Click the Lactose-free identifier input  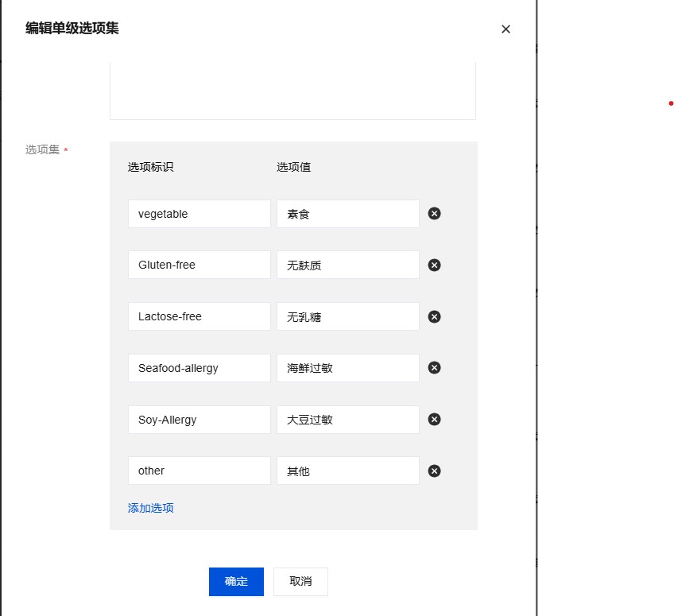tap(199, 316)
